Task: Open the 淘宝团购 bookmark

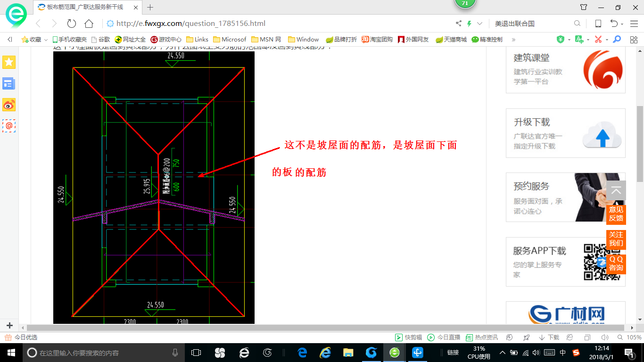Action: tap(377, 40)
